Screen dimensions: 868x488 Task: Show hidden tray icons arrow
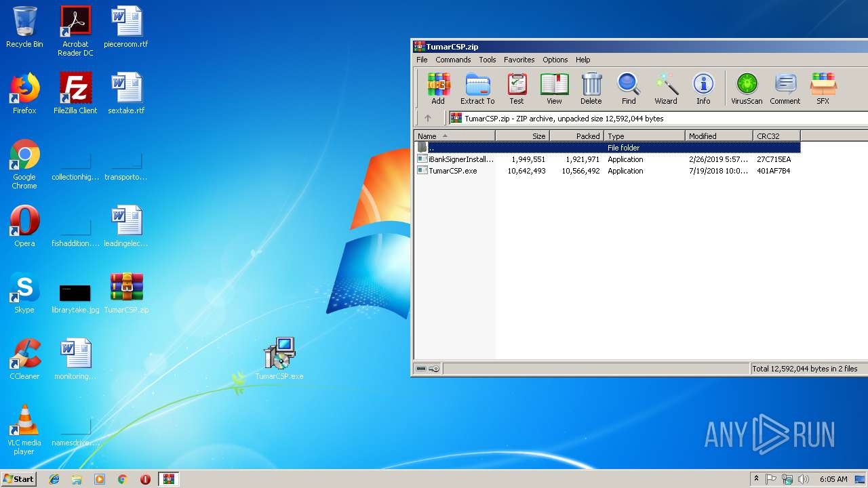tap(756, 479)
